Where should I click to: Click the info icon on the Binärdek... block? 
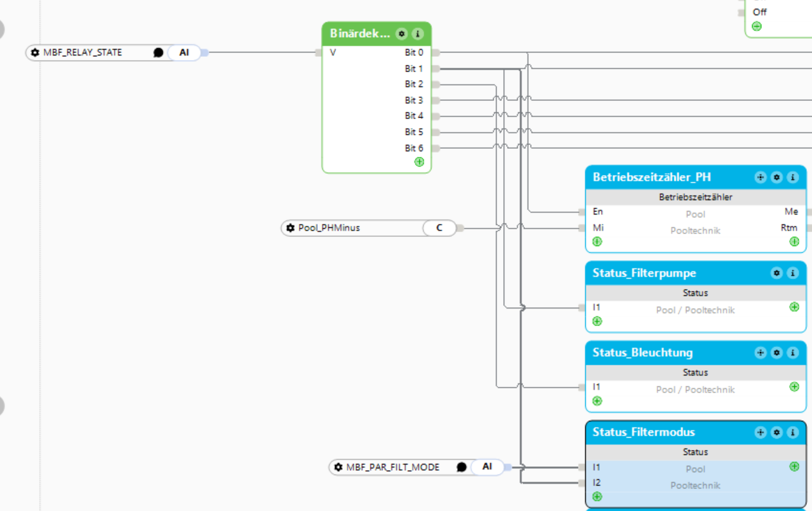[418, 33]
